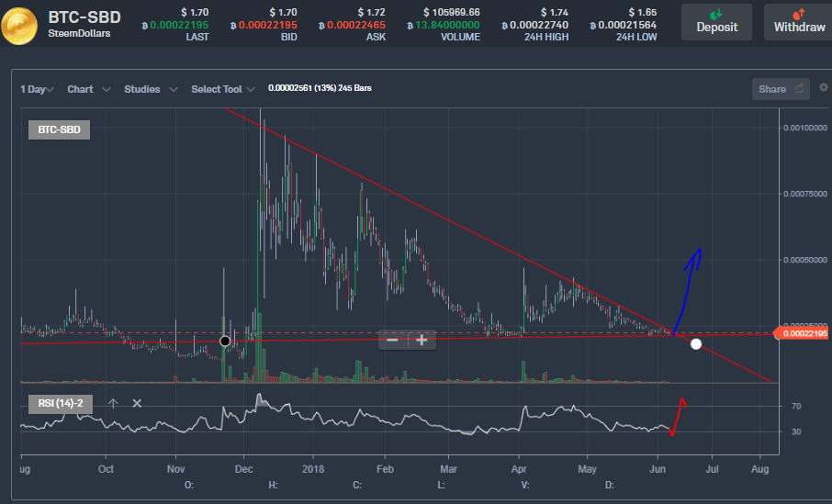Click the $ 105969.66 volume figure
The image size is (832, 504).
click(452, 12)
